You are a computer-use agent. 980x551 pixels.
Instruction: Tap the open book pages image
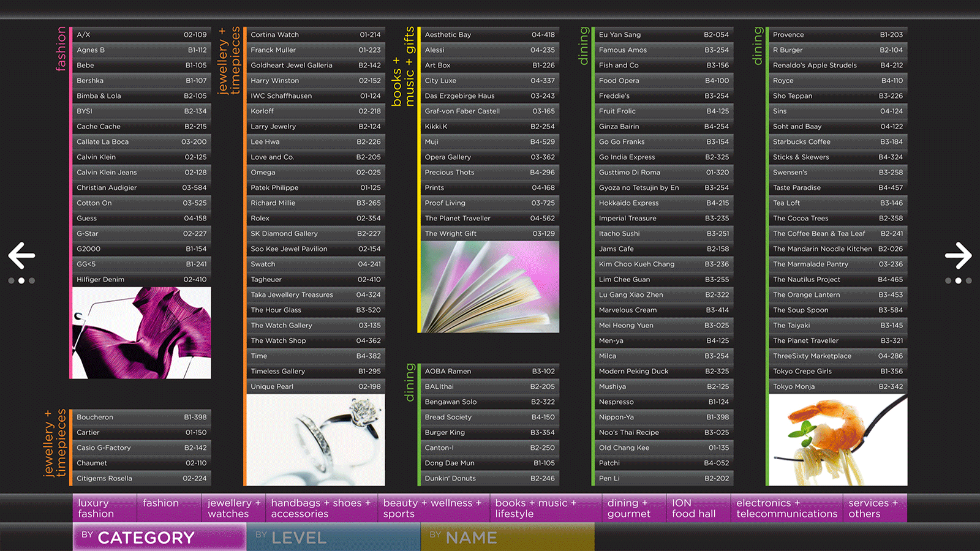coord(489,287)
